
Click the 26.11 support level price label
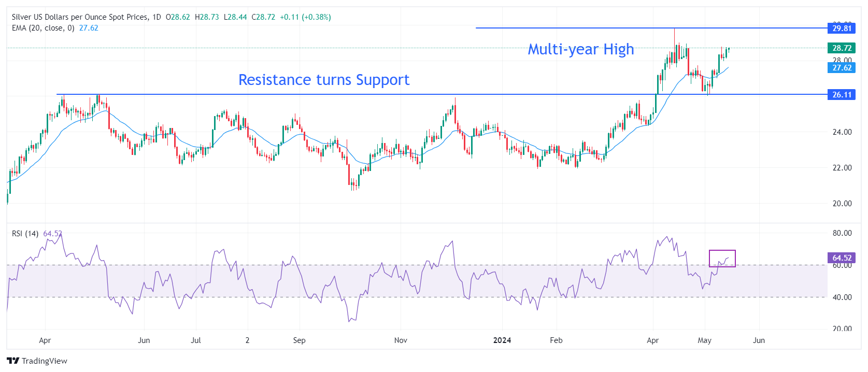click(842, 95)
